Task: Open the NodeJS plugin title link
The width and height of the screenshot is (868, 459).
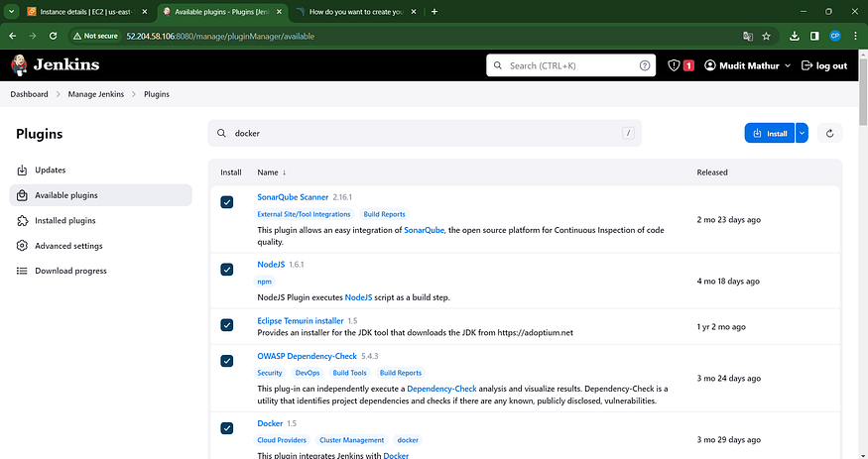Action: 271,265
